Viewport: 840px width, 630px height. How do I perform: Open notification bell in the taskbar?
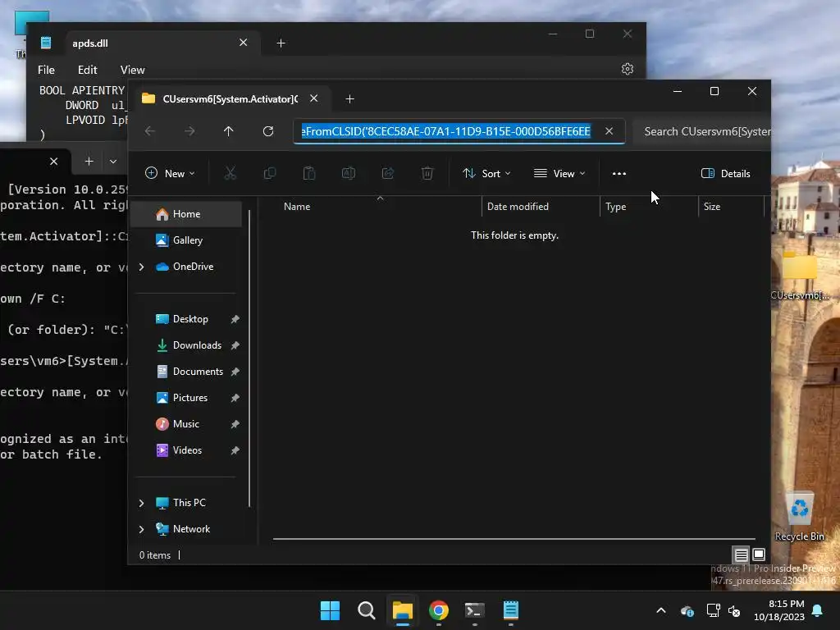[818, 610]
